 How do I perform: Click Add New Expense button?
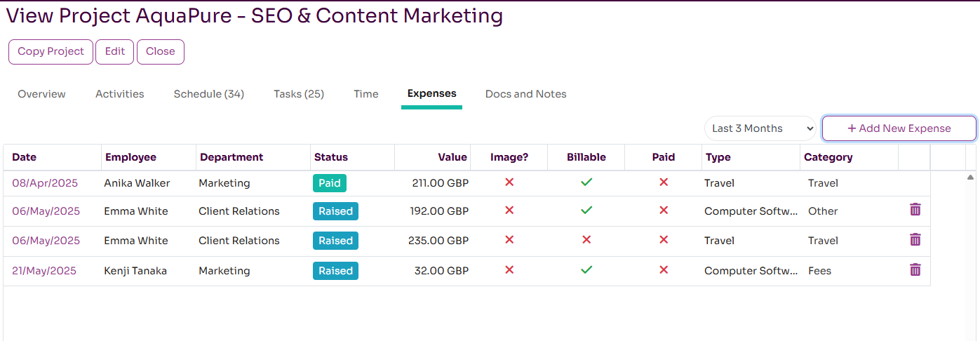point(899,128)
